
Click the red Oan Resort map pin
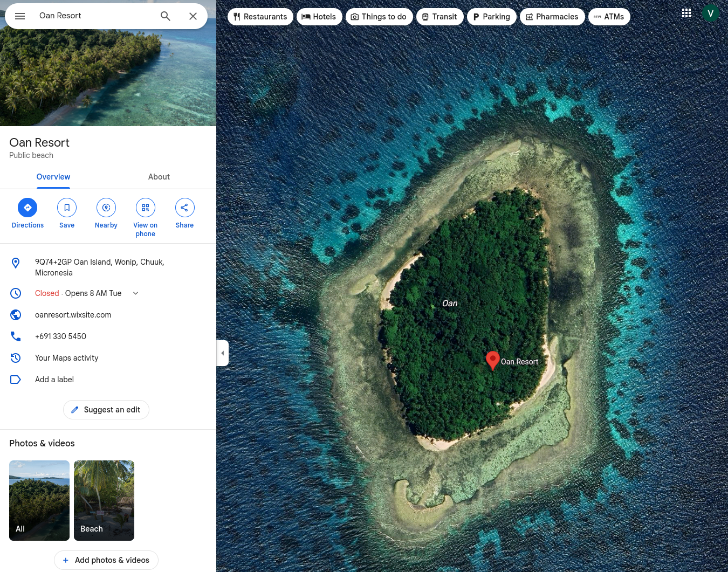coord(492,360)
